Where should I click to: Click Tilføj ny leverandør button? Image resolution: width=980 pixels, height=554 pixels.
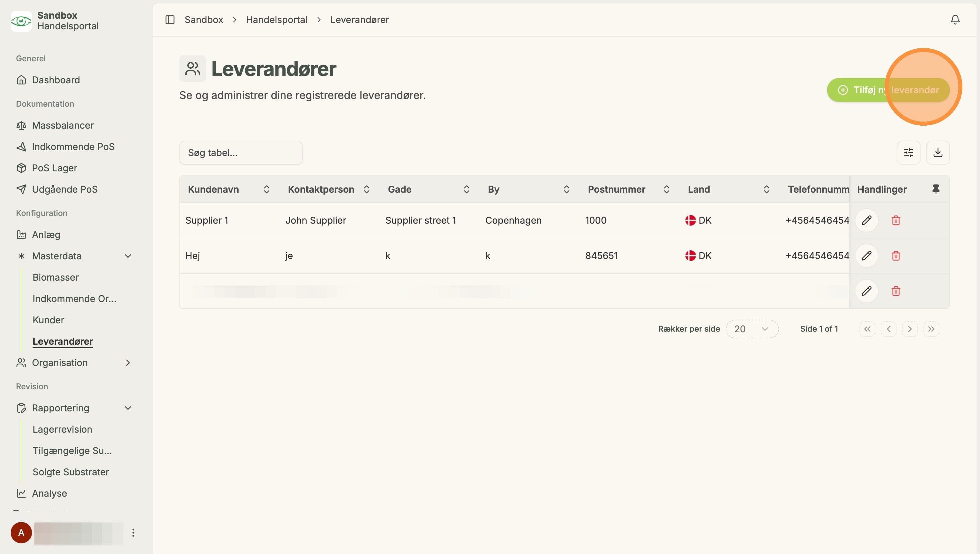pyautogui.click(x=888, y=90)
